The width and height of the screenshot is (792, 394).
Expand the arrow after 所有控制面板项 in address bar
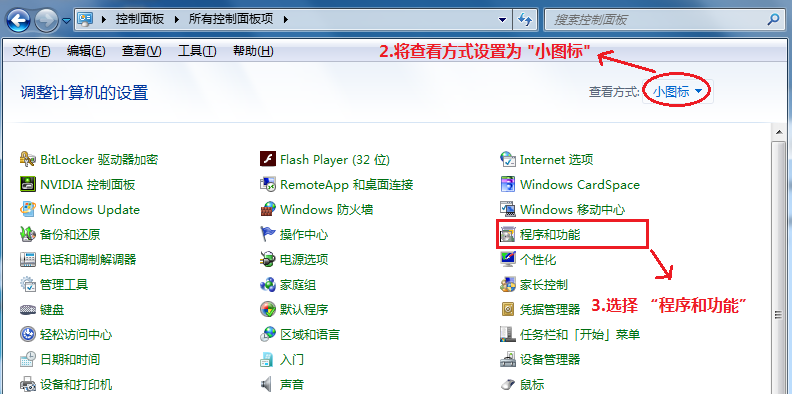[285, 20]
